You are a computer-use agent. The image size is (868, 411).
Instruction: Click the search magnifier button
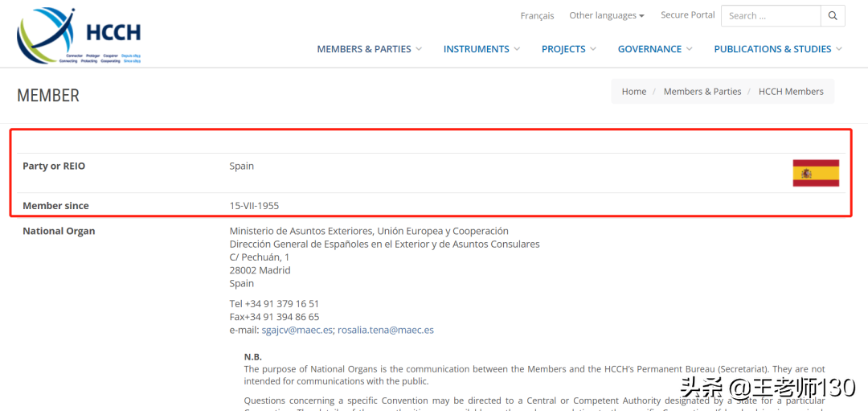pyautogui.click(x=833, y=16)
